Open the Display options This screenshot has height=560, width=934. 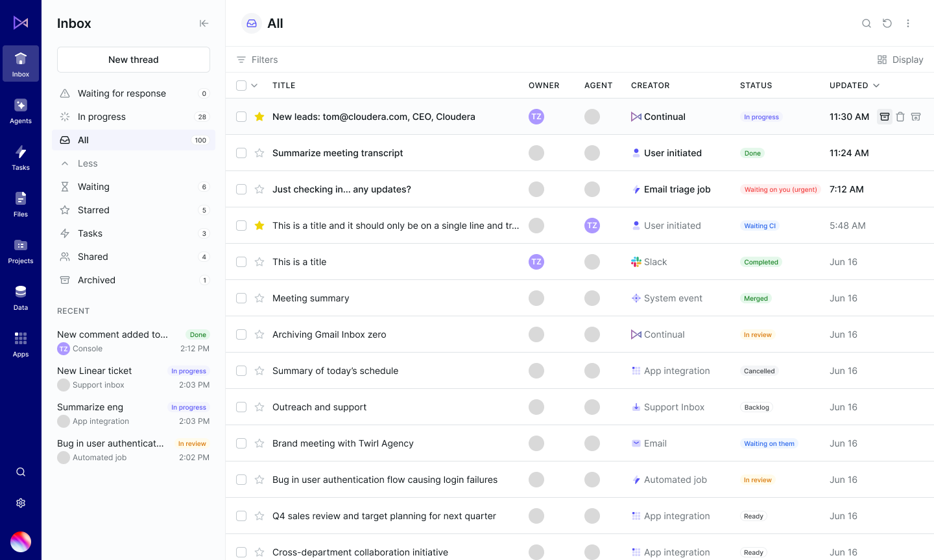pyautogui.click(x=900, y=60)
